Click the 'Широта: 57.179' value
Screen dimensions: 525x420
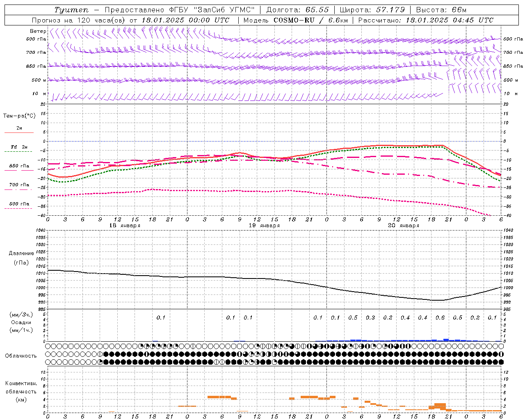tap(372, 10)
